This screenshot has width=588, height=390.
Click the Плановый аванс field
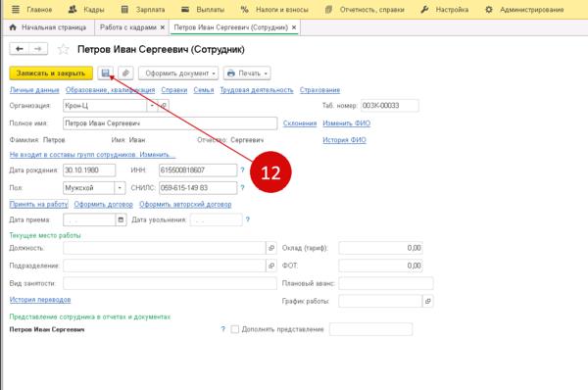[386, 283]
